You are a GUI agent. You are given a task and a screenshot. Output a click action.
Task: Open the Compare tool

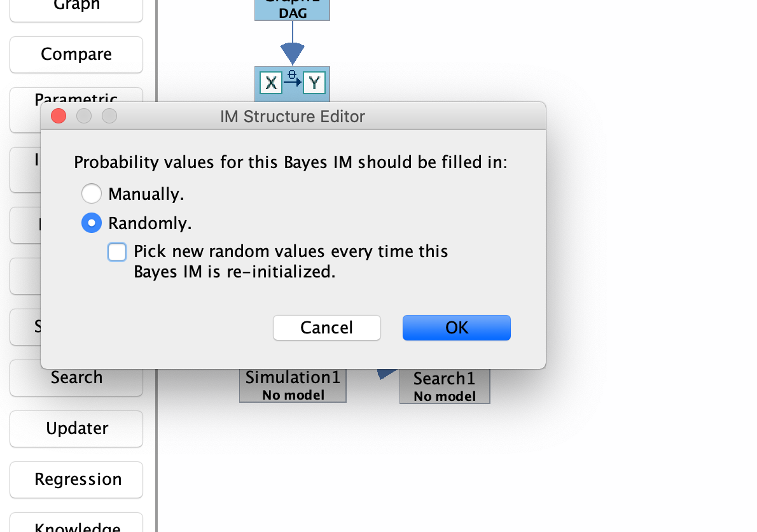pos(76,54)
